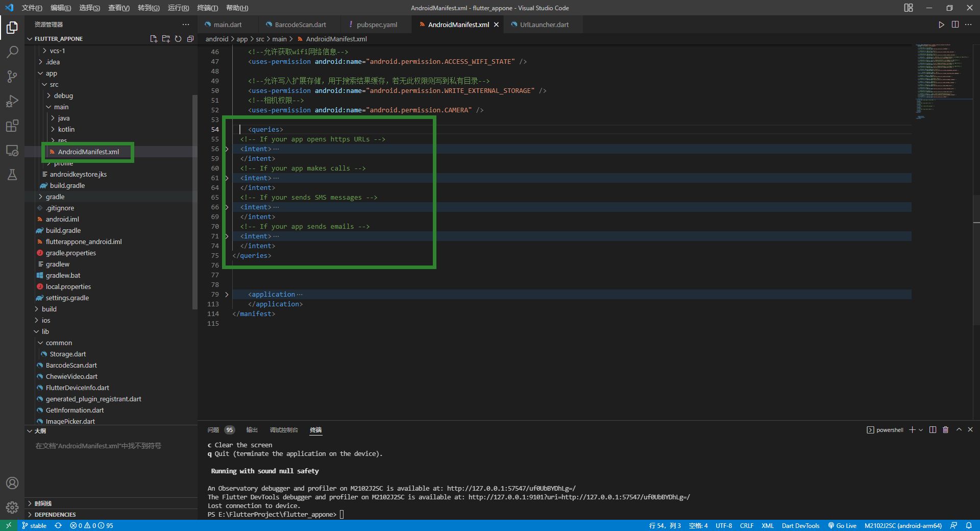980x531 pixels.
Task: Click the remote window indicator
Action: coord(9,525)
